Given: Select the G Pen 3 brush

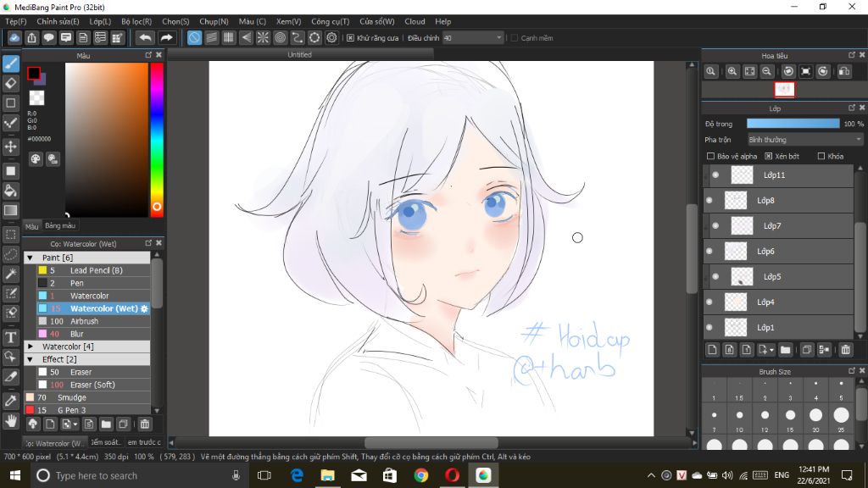Looking at the screenshot, I should tap(87, 411).
